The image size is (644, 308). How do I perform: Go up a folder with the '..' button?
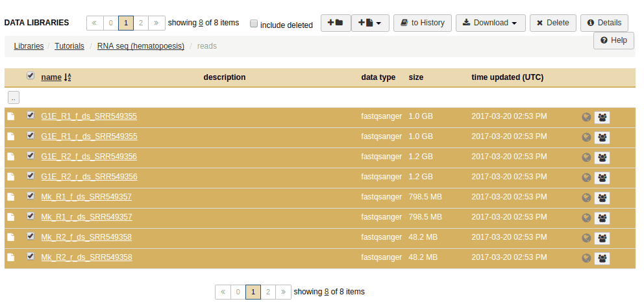(x=14, y=97)
